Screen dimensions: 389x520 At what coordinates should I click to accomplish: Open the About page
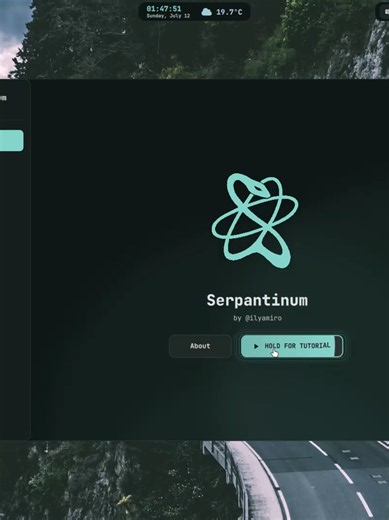coord(200,346)
